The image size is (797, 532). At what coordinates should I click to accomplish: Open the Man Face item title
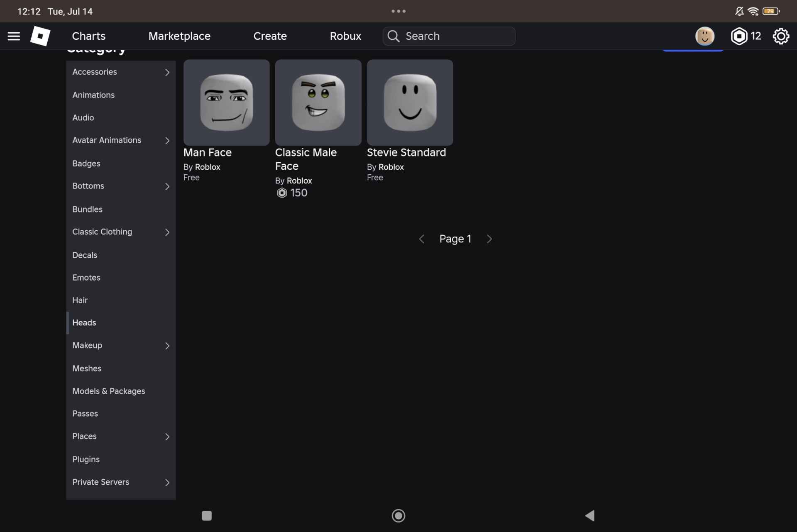coord(207,153)
